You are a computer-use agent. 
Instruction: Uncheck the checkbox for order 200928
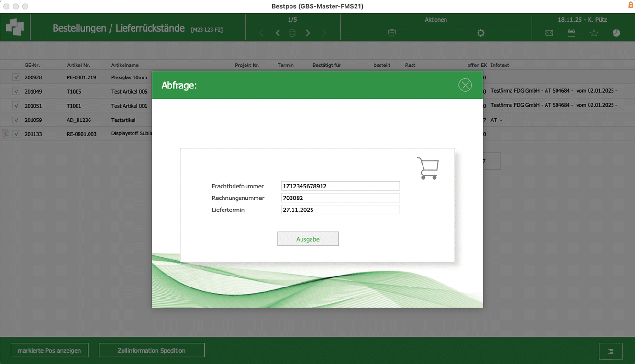point(16,77)
